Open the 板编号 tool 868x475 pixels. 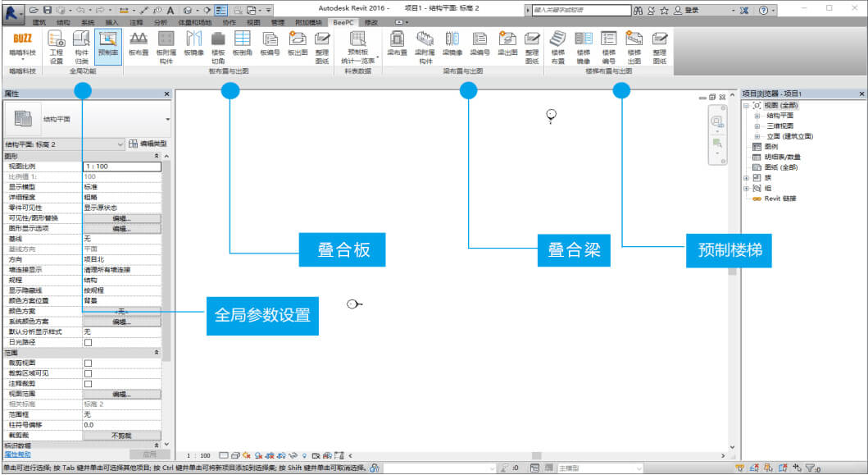click(x=270, y=44)
